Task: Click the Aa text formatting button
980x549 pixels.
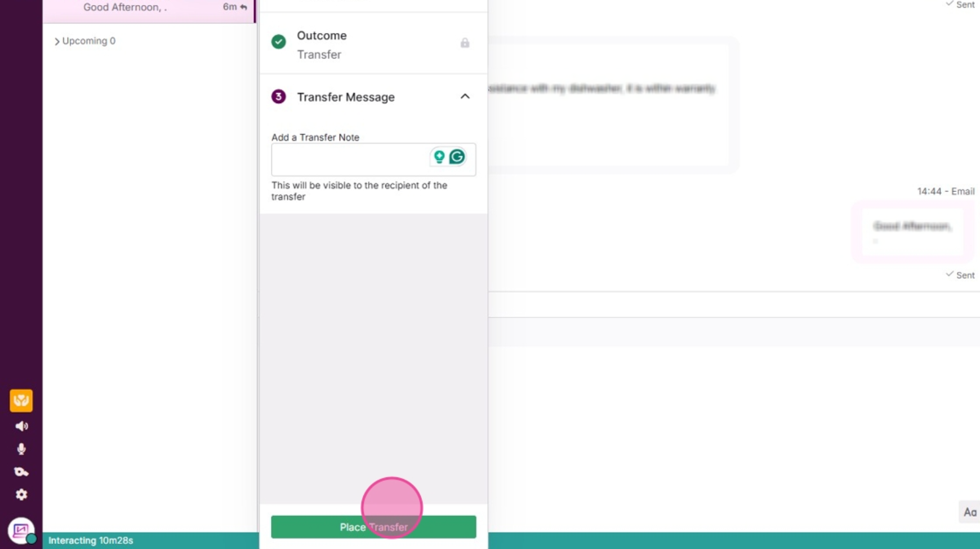Action: click(x=969, y=512)
